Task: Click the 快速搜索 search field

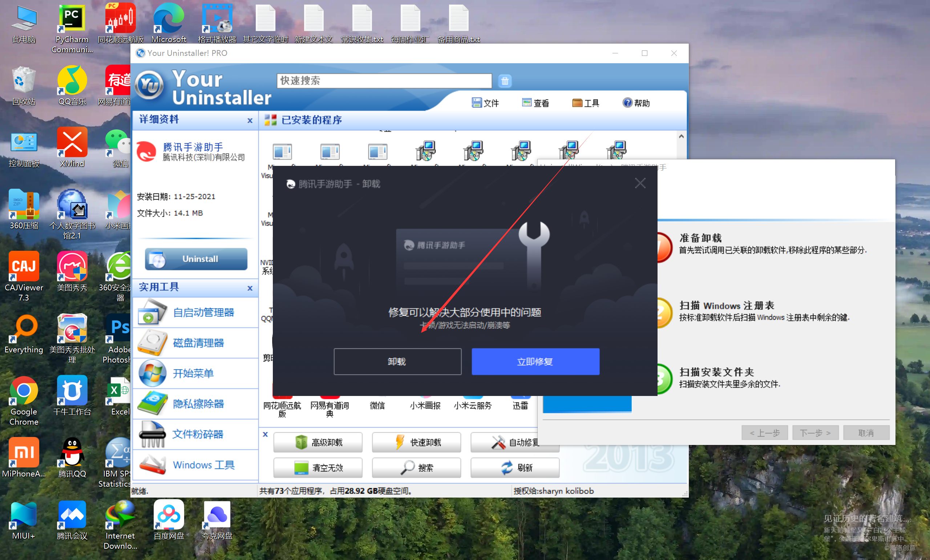Action: [x=384, y=81]
